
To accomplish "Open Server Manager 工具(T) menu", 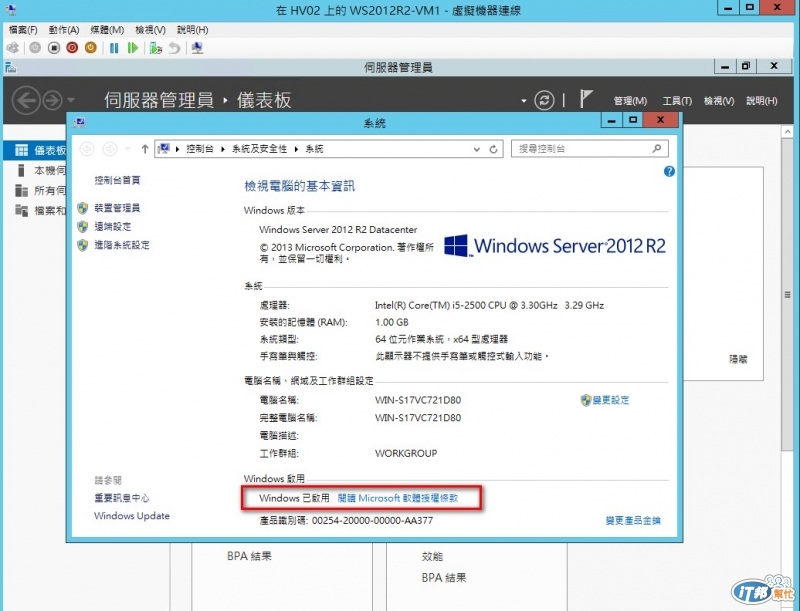I will (x=677, y=101).
